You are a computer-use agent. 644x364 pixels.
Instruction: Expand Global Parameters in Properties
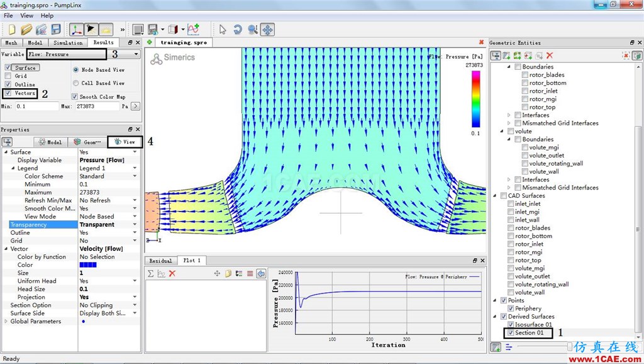6,321
